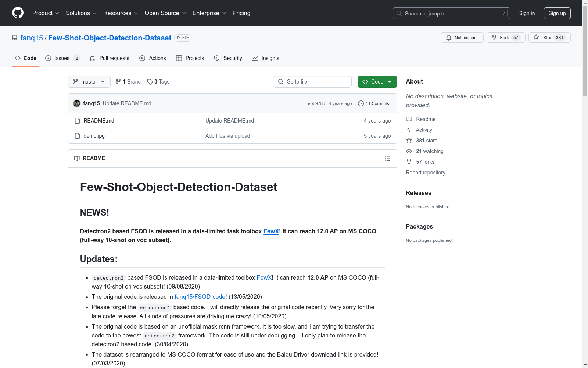Click the demo.jpg row 5 years ago
This screenshot has height=368, width=588.
377,136
